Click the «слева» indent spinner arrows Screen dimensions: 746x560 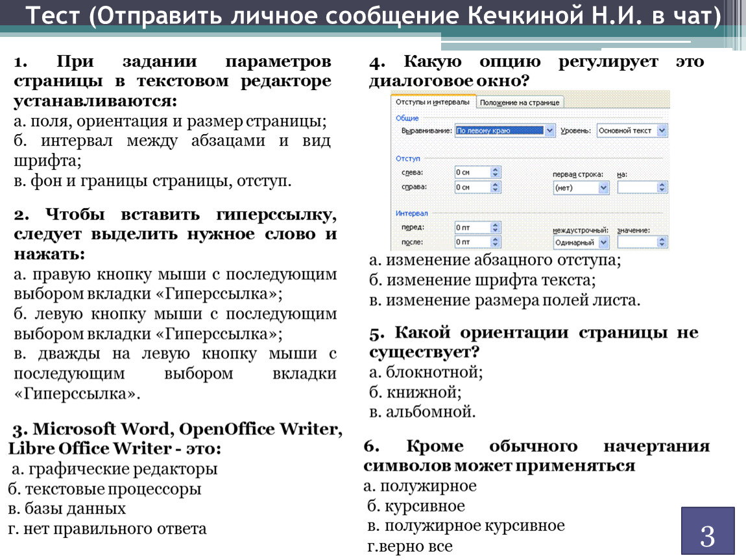[496, 172]
